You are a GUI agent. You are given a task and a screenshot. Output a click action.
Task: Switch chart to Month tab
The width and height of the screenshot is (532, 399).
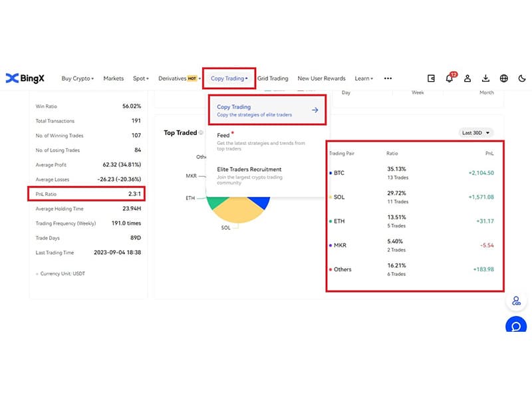487,92
